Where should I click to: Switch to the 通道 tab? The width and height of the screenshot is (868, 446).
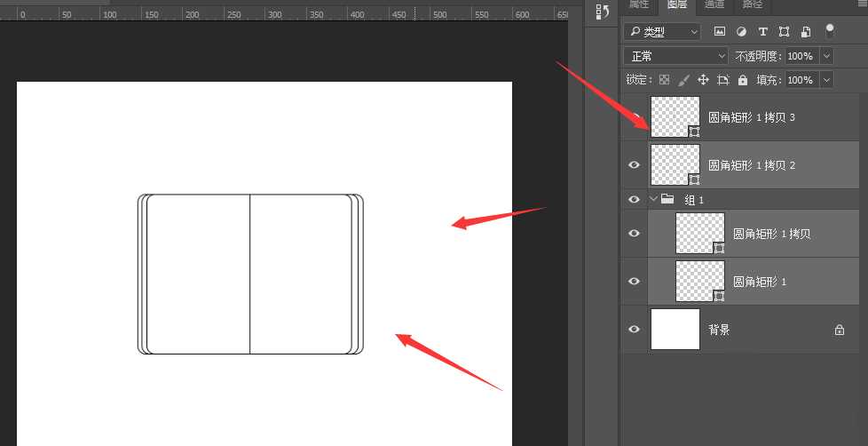[x=714, y=4]
